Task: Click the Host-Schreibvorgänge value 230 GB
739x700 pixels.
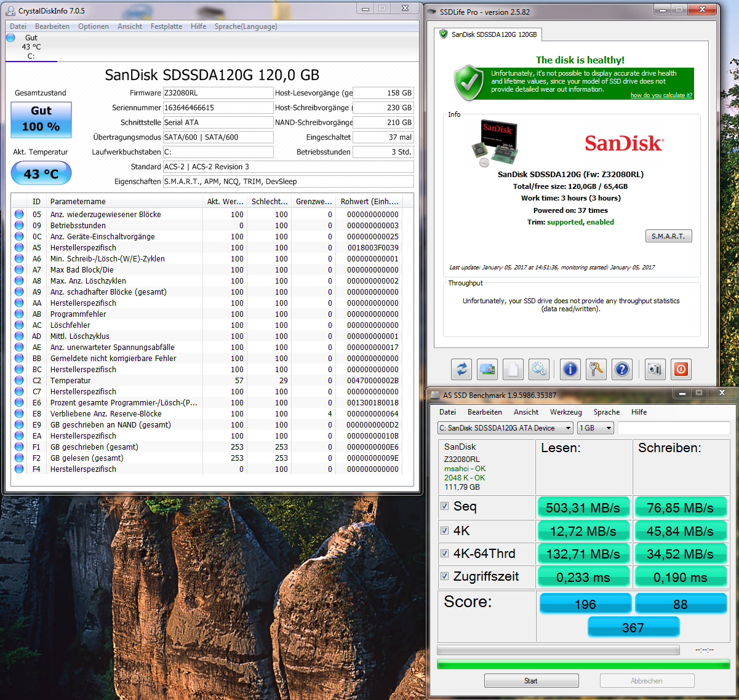Action: point(383,108)
